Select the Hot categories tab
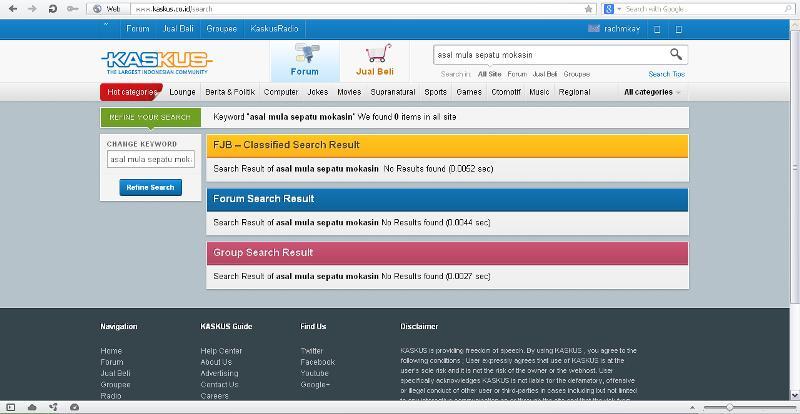 click(x=131, y=92)
